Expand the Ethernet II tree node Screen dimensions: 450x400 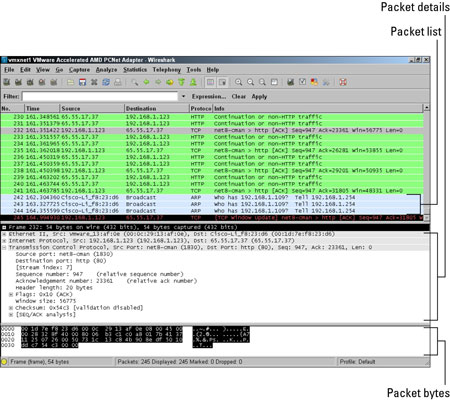tap(4, 234)
